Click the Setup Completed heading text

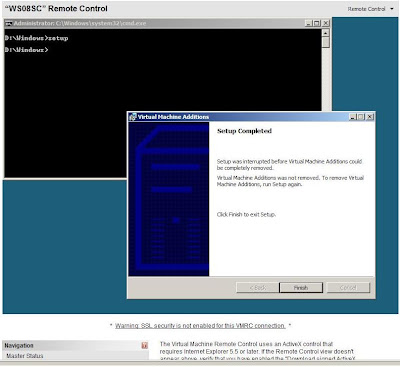click(x=244, y=131)
